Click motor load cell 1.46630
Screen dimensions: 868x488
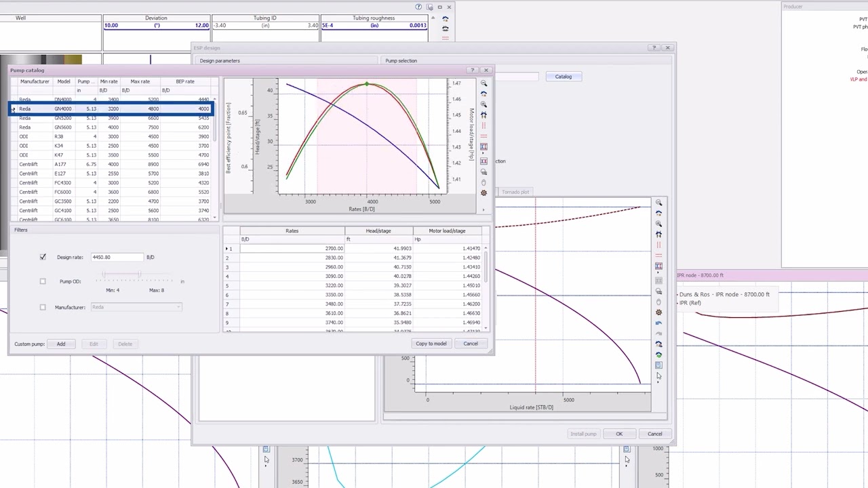(x=447, y=313)
